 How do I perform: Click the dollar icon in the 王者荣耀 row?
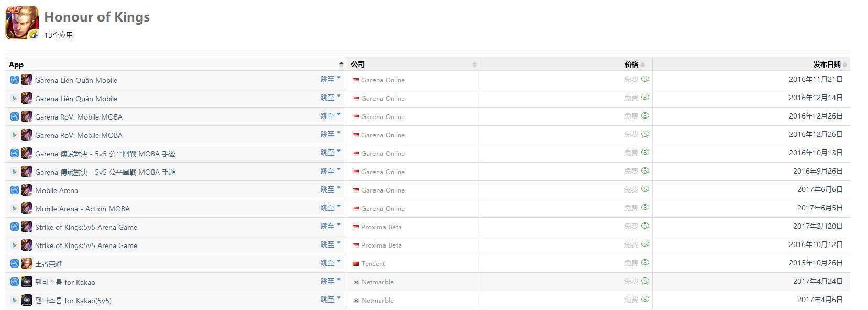pos(645,262)
